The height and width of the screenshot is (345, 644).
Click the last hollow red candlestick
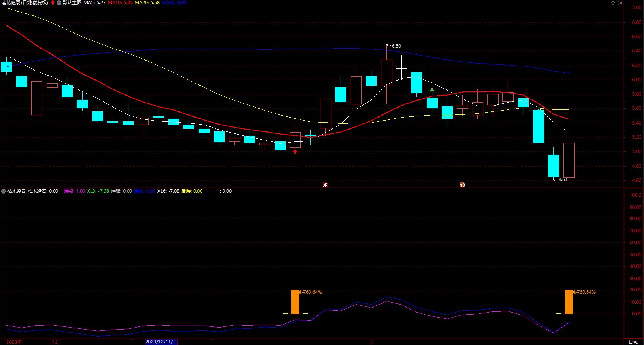[x=569, y=160]
